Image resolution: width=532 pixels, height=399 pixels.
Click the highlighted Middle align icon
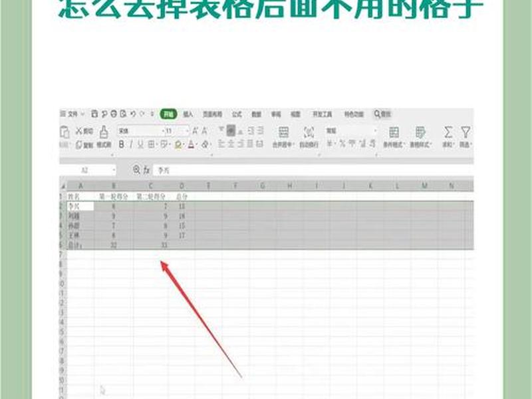point(231,130)
